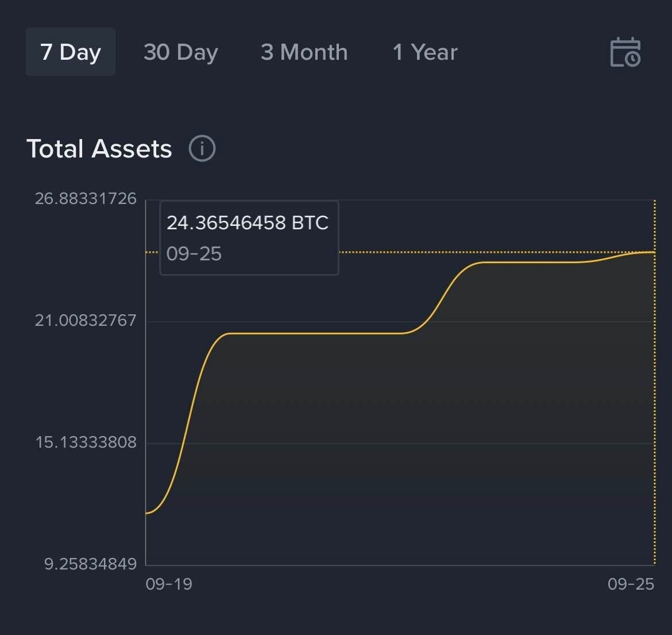Click the 21.00832767 y-axis label

86,320
